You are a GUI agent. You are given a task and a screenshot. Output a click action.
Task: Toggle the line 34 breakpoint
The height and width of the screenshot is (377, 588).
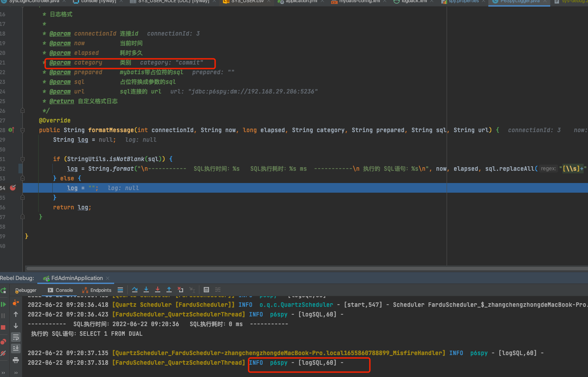pos(13,188)
